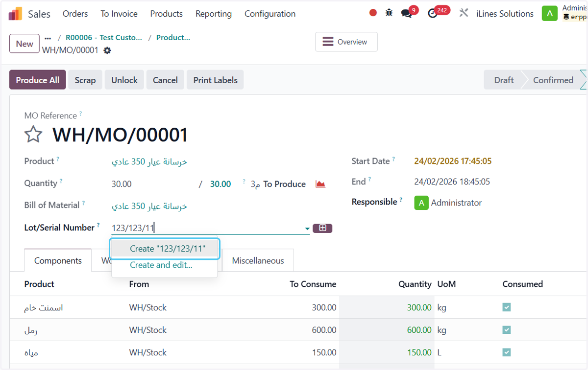This screenshot has height=370, width=588.
Task: Open the Configuration menu
Action: pyautogui.click(x=270, y=14)
